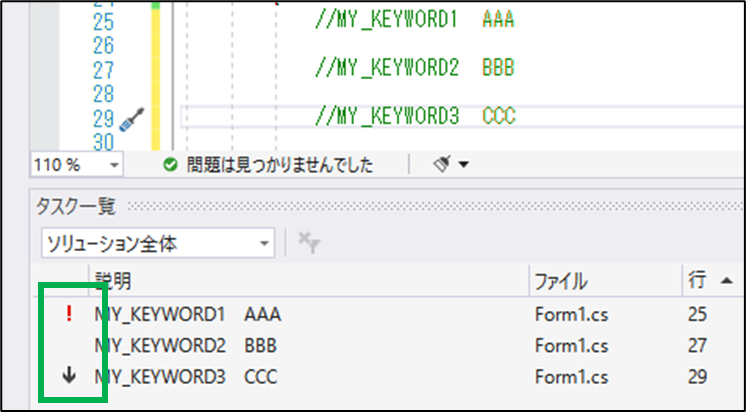Click the 問題は見つかりませんでした status text

[x=279, y=165]
